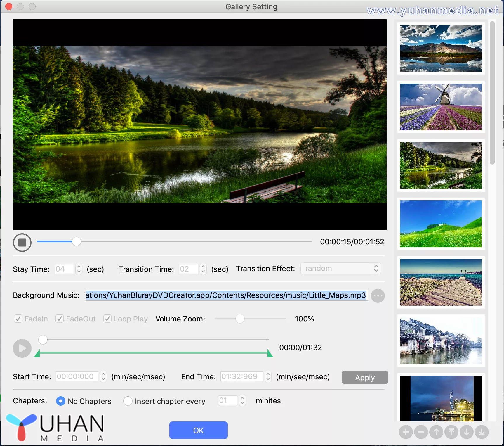Stop the slideshow preview playback
The width and height of the screenshot is (504, 446).
click(22, 242)
